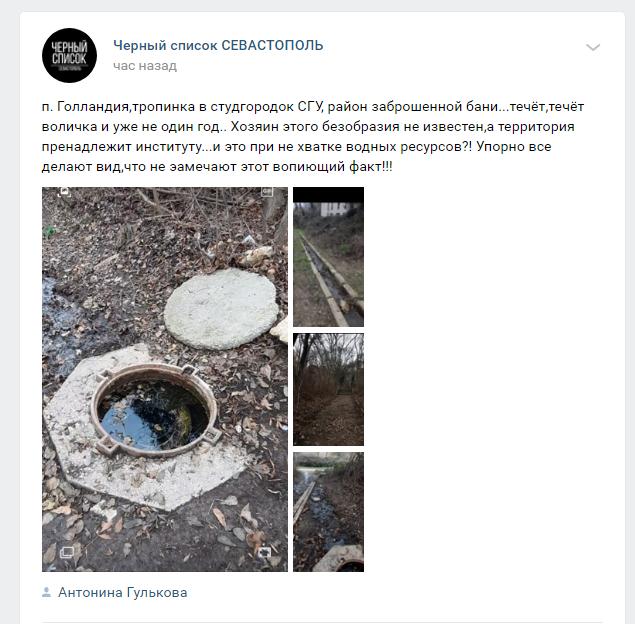The width and height of the screenshot is (635, 624).
Task: Click the post text starting 'п. Голландия'
Action: 312,136
